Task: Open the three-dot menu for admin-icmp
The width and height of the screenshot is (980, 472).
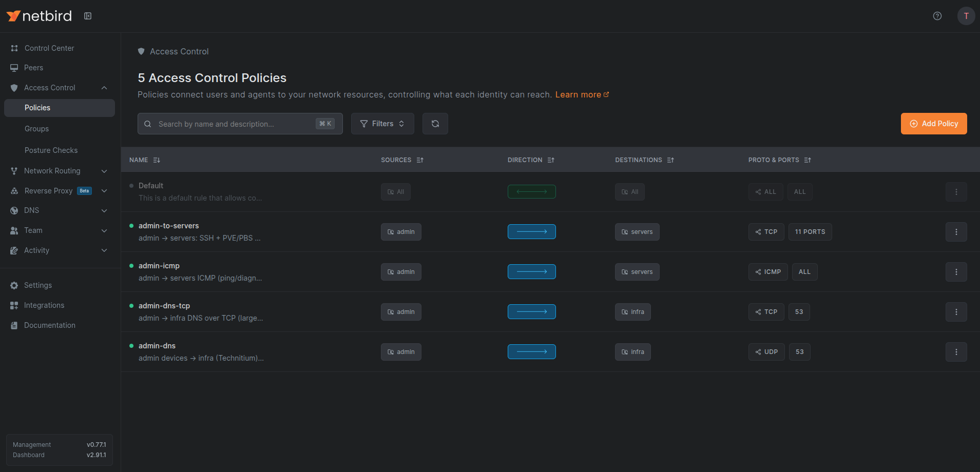Action: tap(956, 272)
